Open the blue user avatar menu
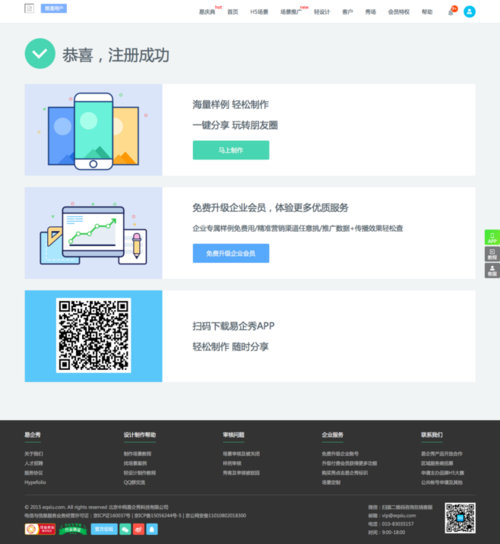The width and height of the screenshot is (500, 544). pyautogui.click(x=469, y=12)
